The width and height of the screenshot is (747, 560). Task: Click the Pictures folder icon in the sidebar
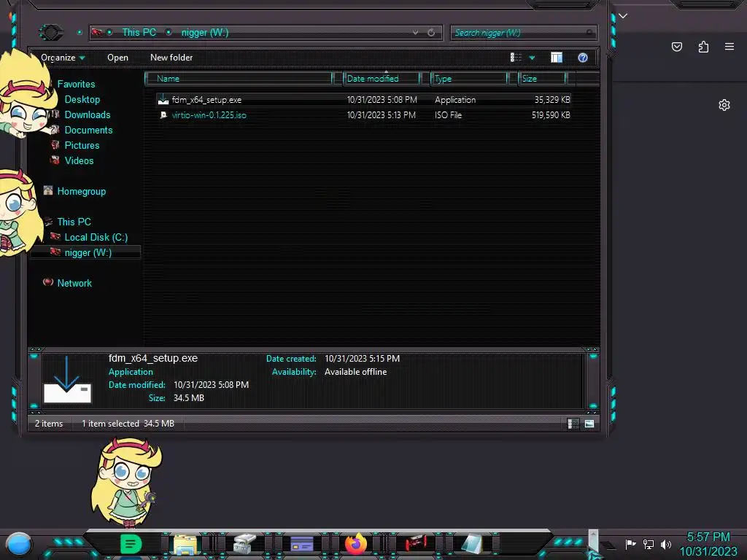tap(55, 145)
